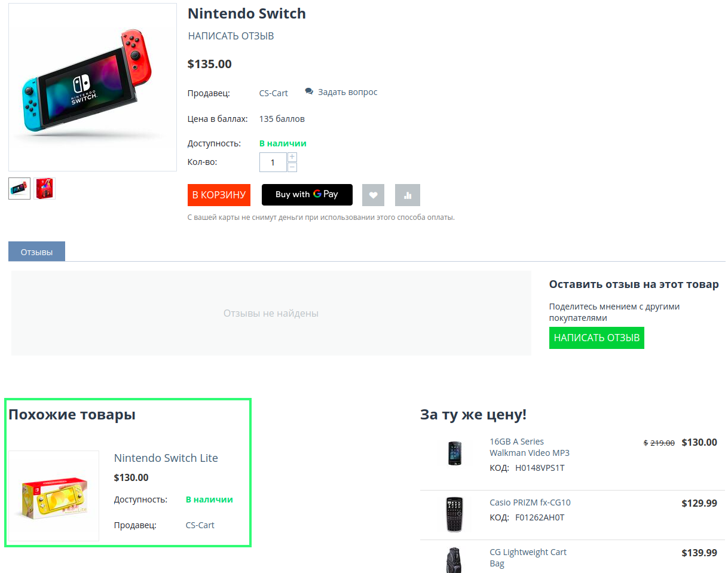Pay using Buy with G Pay button
This screenshot has width=728, height=573.
tap(307, 195)
